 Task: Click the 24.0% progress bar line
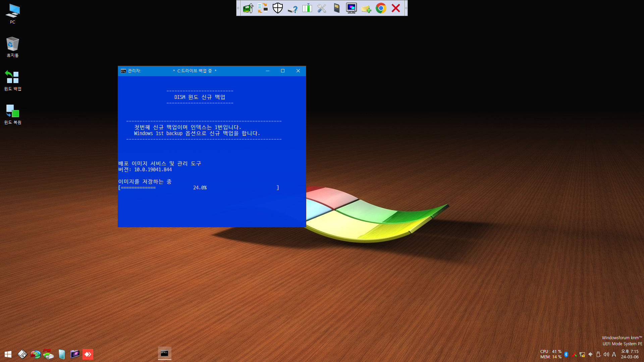(199, 188)
